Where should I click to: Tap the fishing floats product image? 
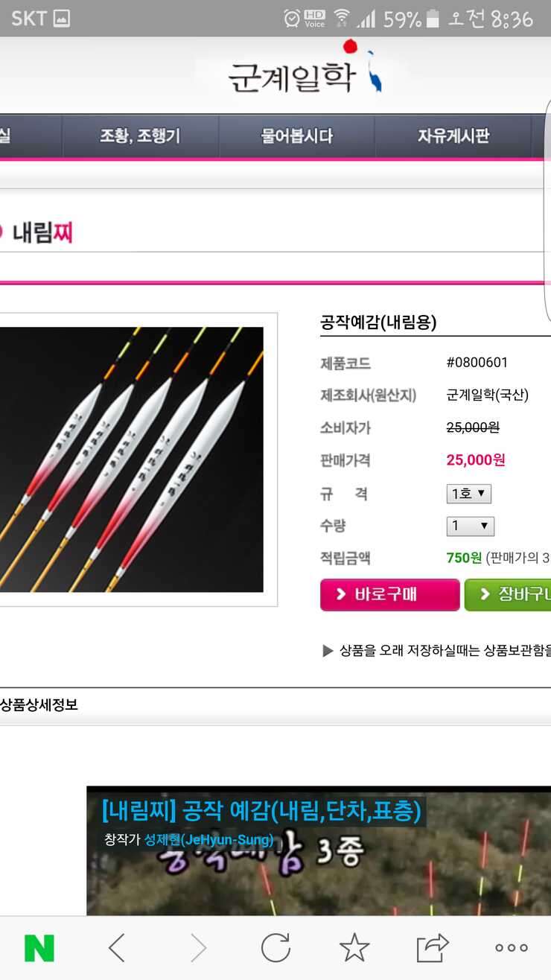(132, 459)
